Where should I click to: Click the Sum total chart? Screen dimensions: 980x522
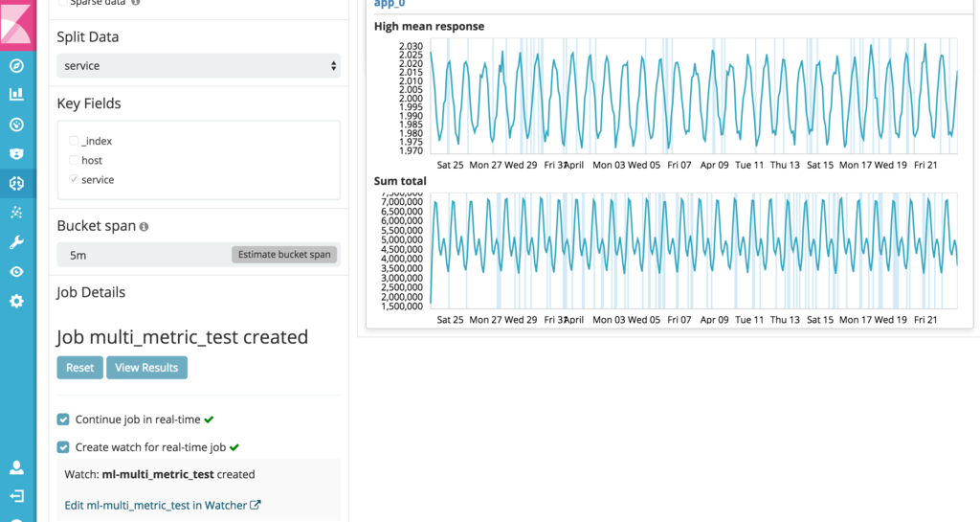click(694, 251)
